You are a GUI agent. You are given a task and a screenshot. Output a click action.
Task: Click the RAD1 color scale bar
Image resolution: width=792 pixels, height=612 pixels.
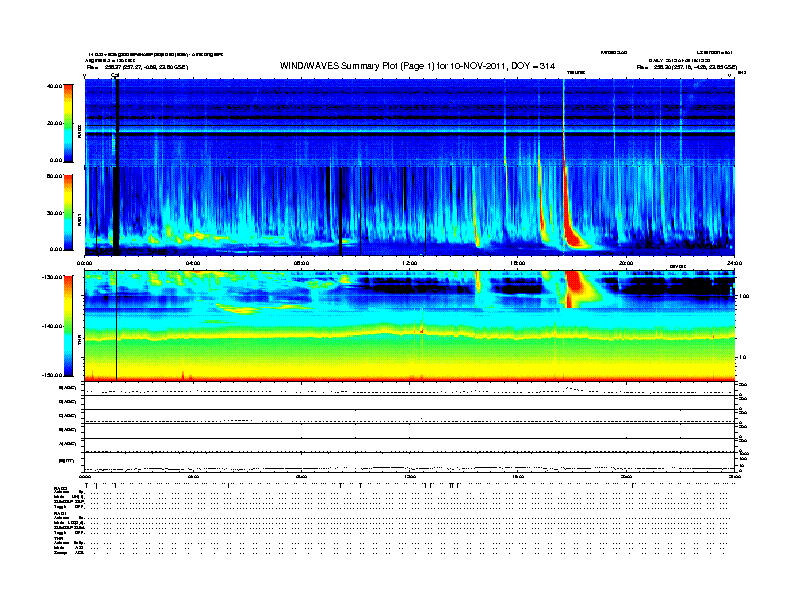(x=68, y=212)
